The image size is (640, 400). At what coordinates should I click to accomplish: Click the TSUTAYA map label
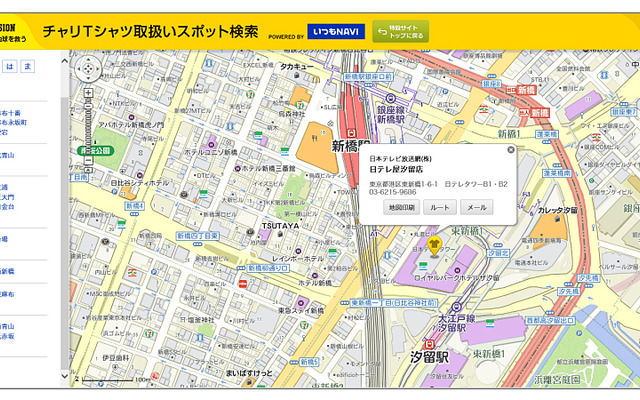coord(280,226)
